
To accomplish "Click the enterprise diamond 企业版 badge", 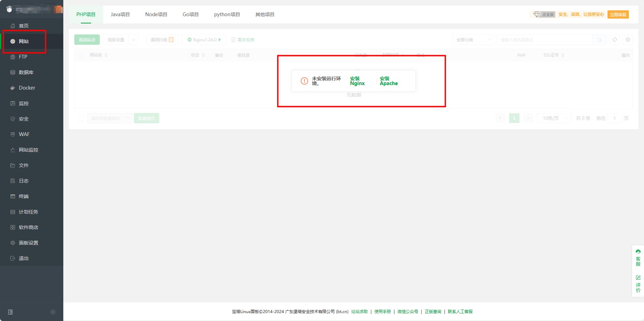I will pos(544,14).
